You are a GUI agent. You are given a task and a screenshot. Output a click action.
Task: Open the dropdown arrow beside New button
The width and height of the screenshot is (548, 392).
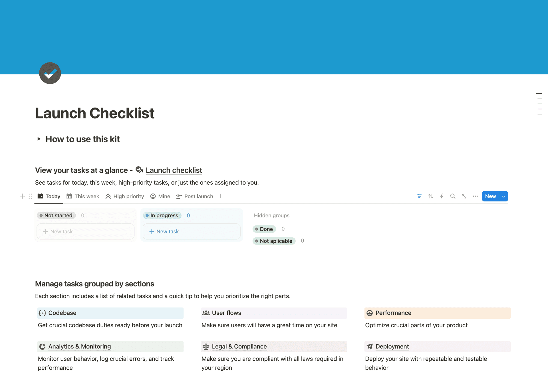click(504, 196)
